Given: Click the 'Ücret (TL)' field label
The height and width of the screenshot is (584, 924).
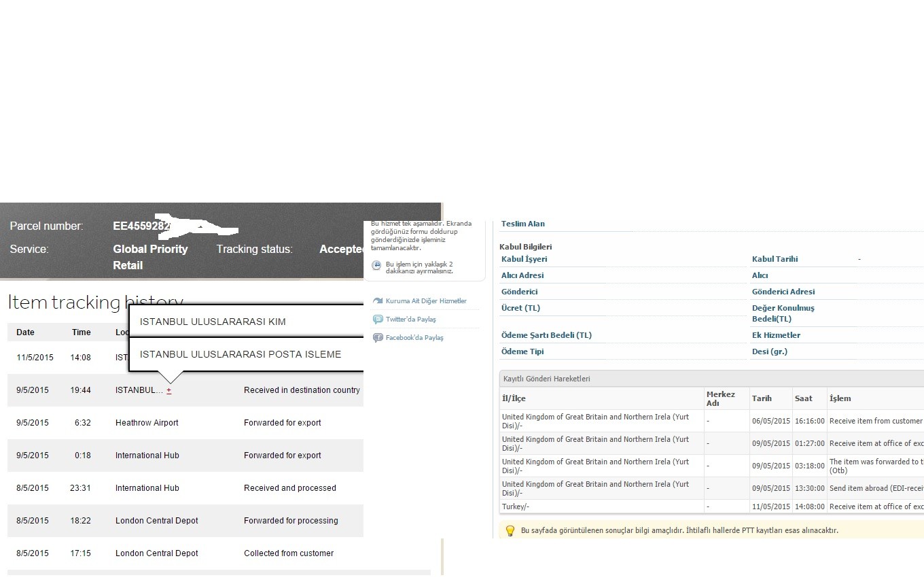Looking at the screenshot, I should 520,308.
